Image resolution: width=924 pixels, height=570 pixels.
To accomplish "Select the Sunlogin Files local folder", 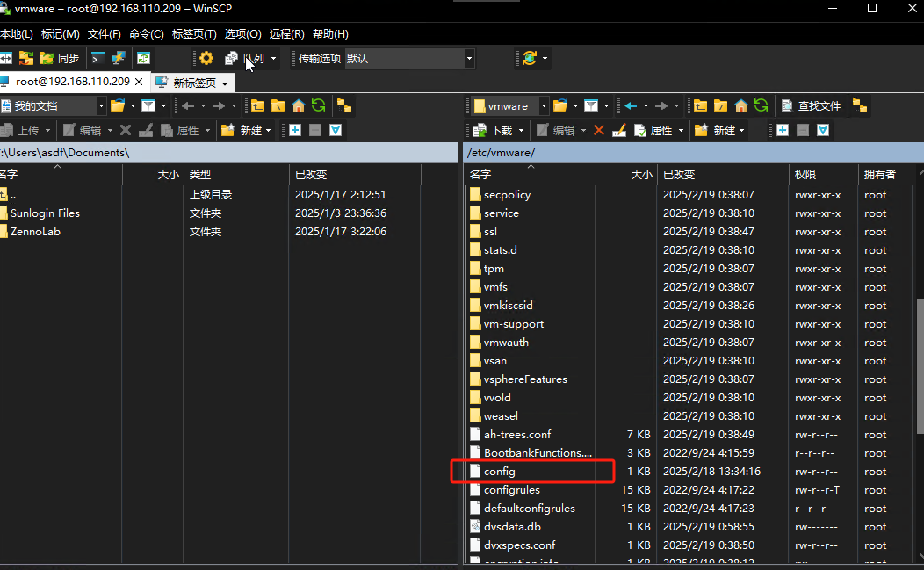I will coord(45,213).
